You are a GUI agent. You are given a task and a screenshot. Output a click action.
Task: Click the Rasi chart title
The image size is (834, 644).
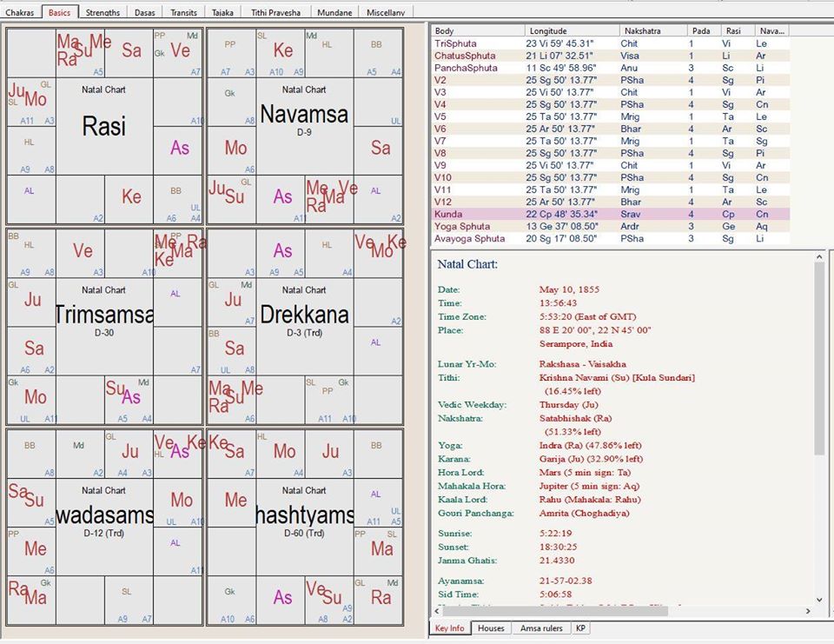103,126
